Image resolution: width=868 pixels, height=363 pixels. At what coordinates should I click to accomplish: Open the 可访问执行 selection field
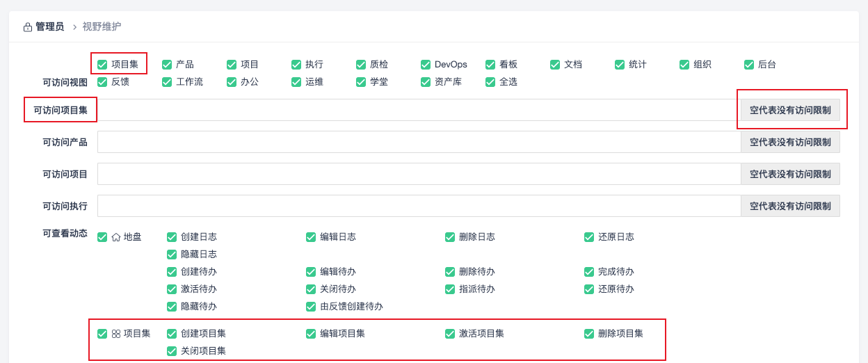(x=419, y=206)
